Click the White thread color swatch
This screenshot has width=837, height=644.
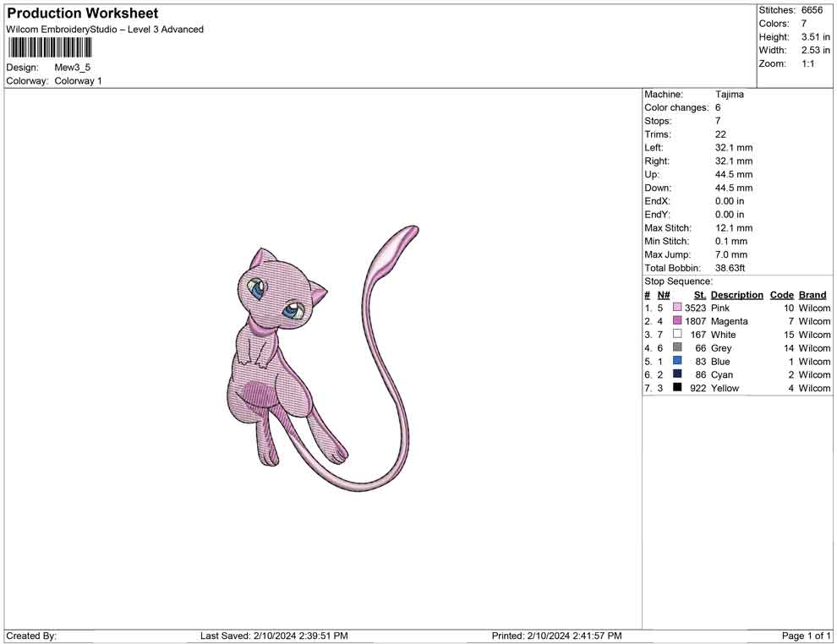[x=677, y=334]
